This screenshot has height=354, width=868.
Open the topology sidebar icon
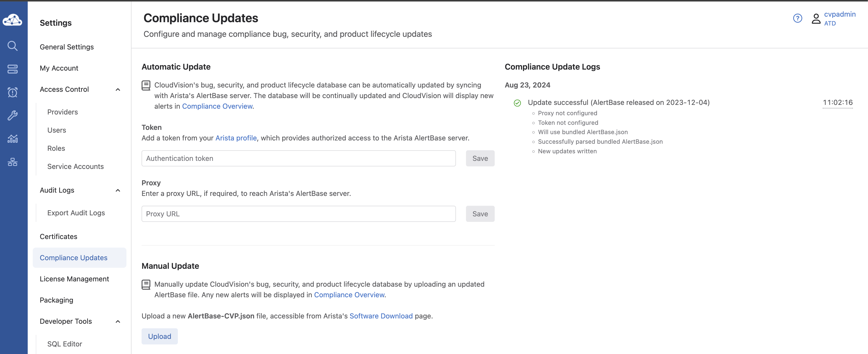click(12, 162)
